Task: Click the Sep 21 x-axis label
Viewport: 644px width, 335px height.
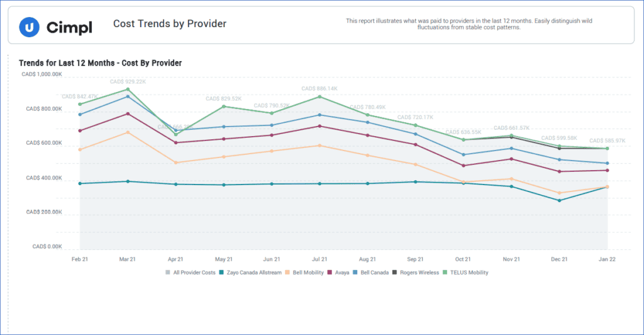Action: 415,259
